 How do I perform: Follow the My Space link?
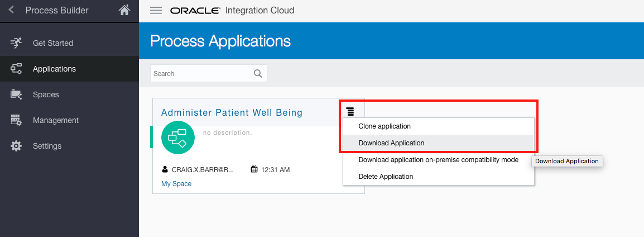coord(176,184)
